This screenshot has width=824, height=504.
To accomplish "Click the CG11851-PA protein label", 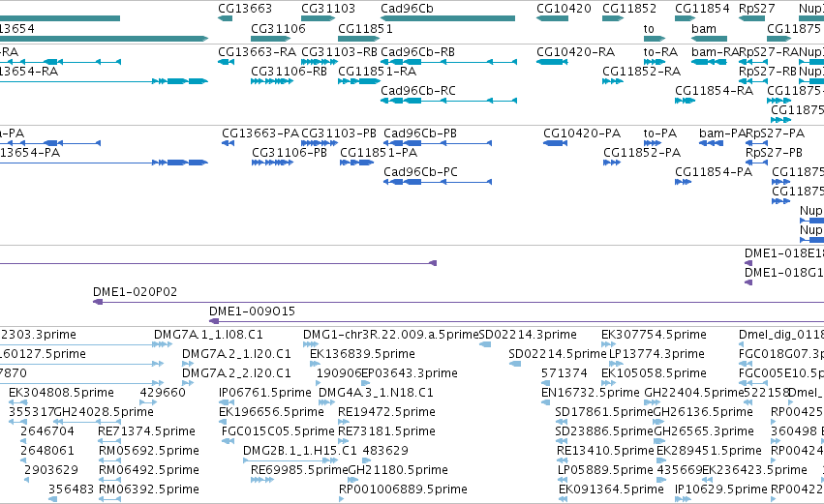I will point(379,153).
